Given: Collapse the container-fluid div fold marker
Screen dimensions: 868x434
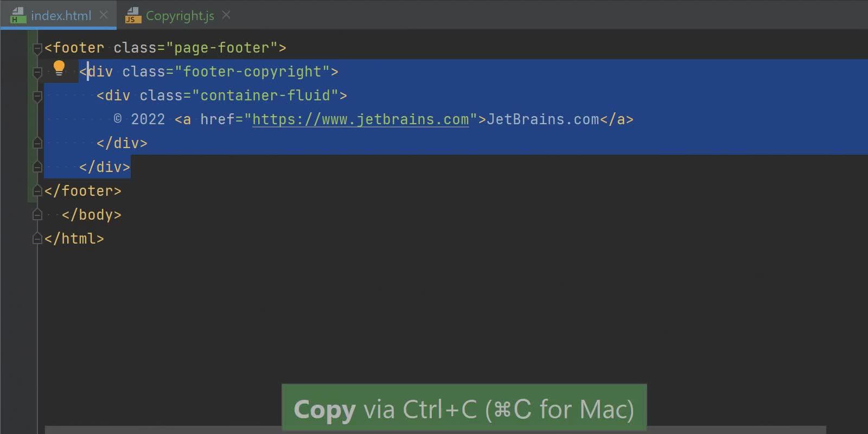Looking at the screenshot, I should point(37,96).
